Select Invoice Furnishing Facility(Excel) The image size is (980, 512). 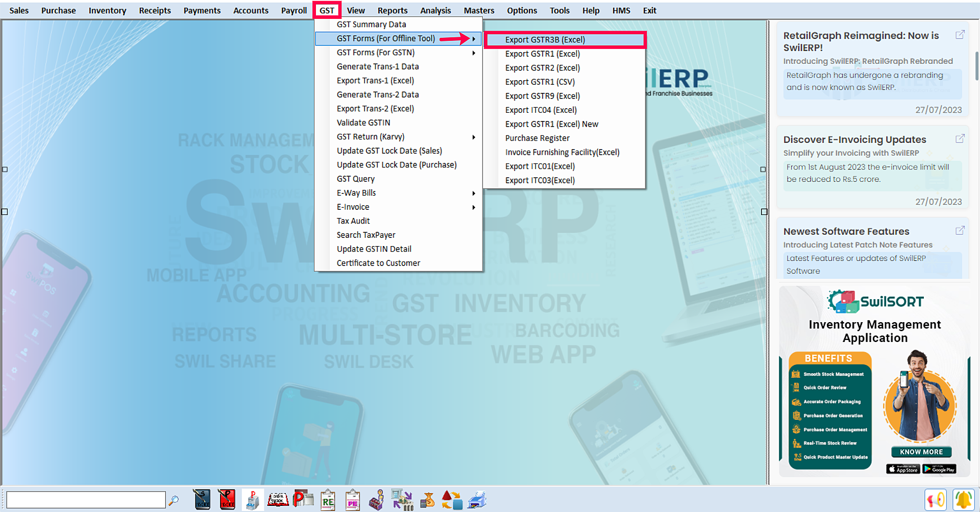pos(565,152)
